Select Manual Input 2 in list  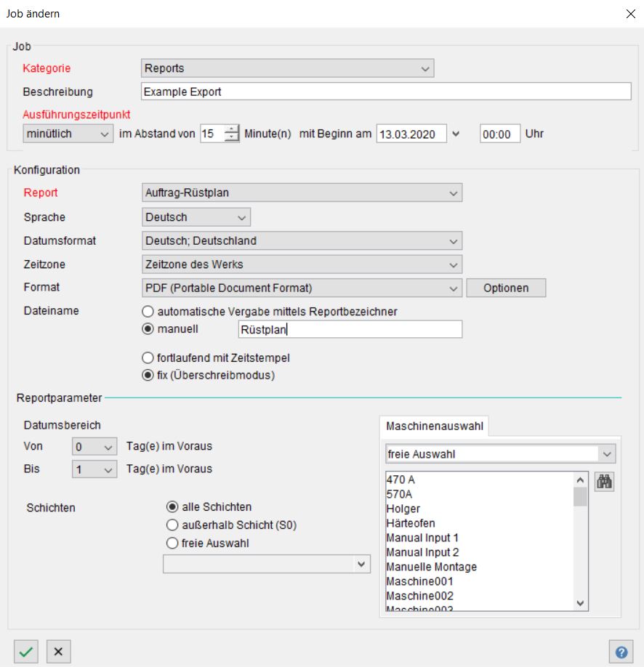[480, 552]
